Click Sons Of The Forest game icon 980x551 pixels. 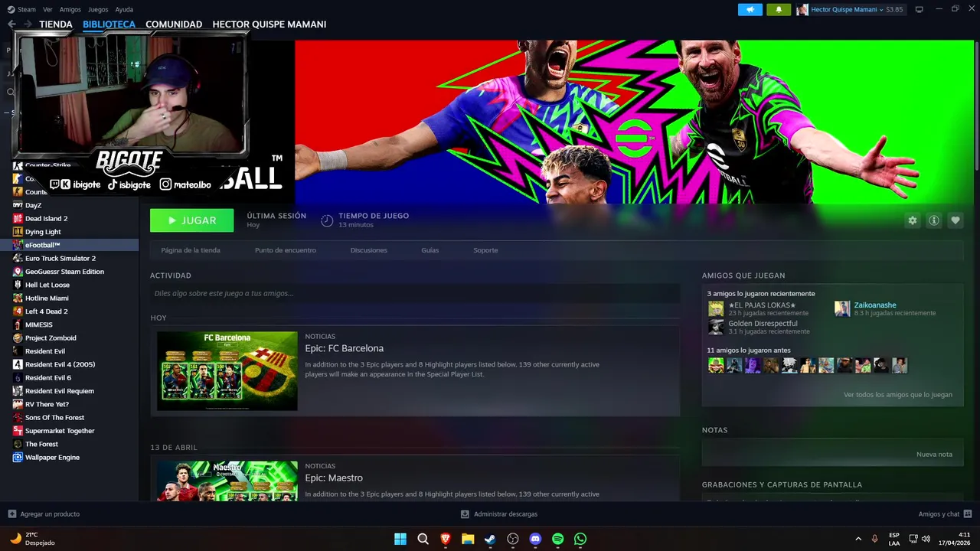tap(18, 418)
